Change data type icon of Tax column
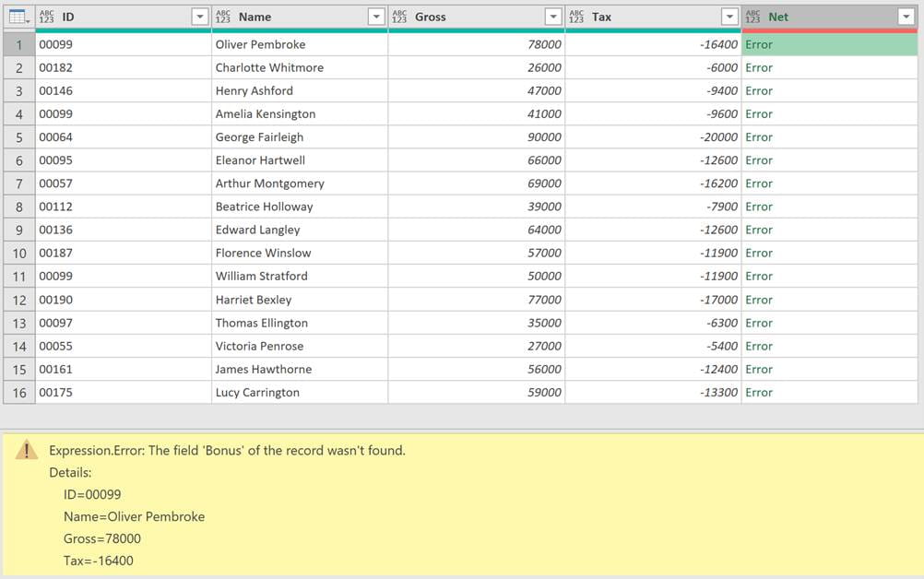The width and height of the screenshot is (924, 579). [x=576, y=18]
